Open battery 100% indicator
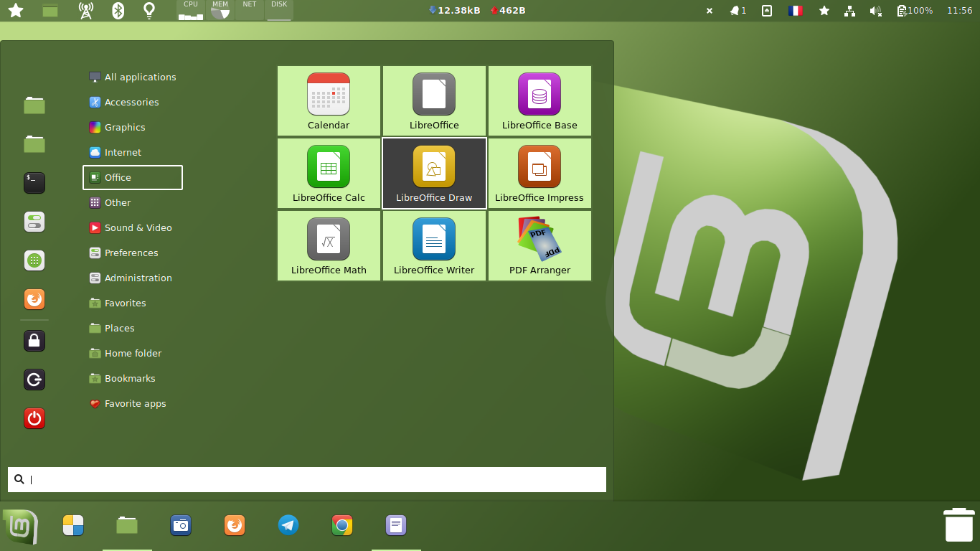 click(x=915, y=10)
